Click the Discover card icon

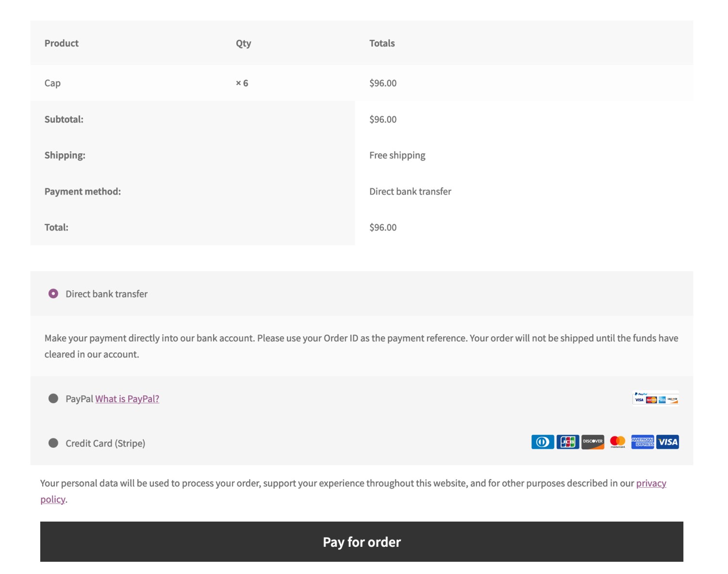coord(592,442)
